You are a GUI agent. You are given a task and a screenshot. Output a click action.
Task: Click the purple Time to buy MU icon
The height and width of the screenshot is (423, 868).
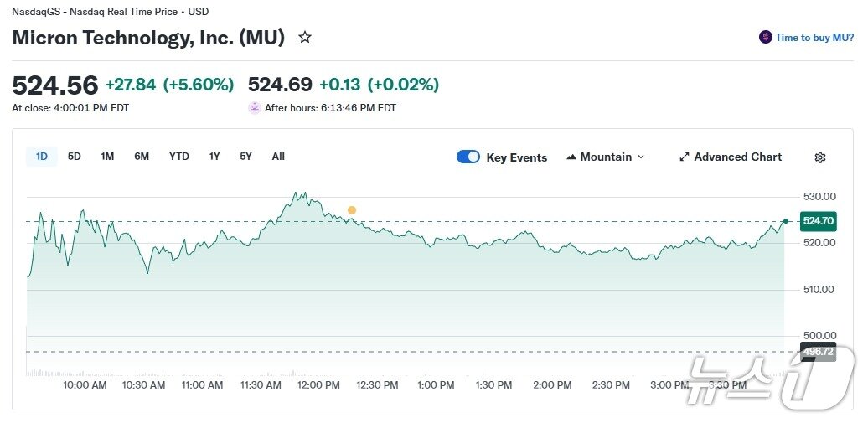[x=765, y=38]
